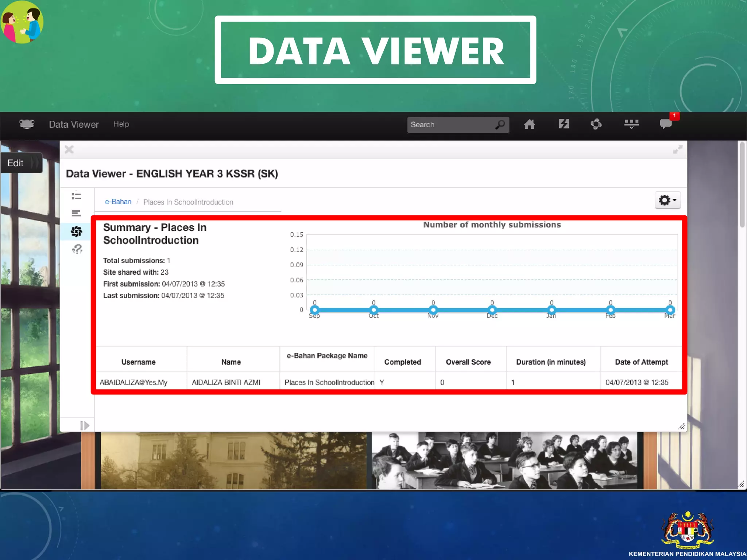Screen dimensions: 747x560
Task: Click the First submission date line
Action: coord(164,284)
